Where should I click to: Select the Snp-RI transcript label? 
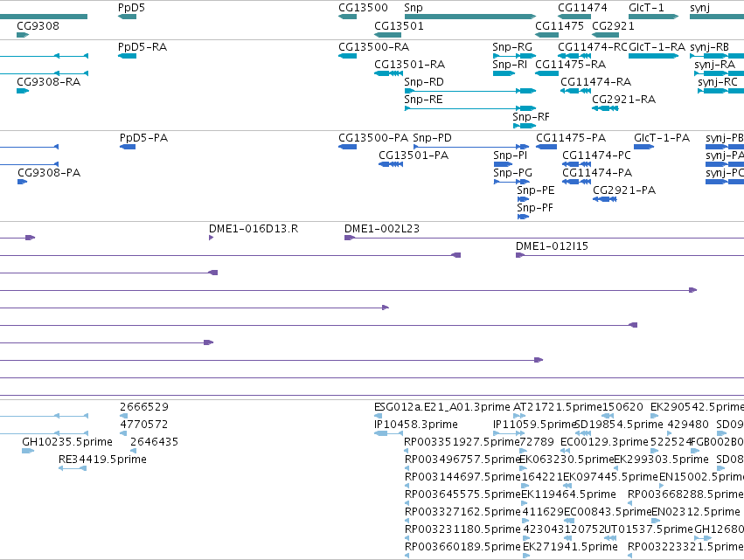pyautogui.click(x=510, y=65)
